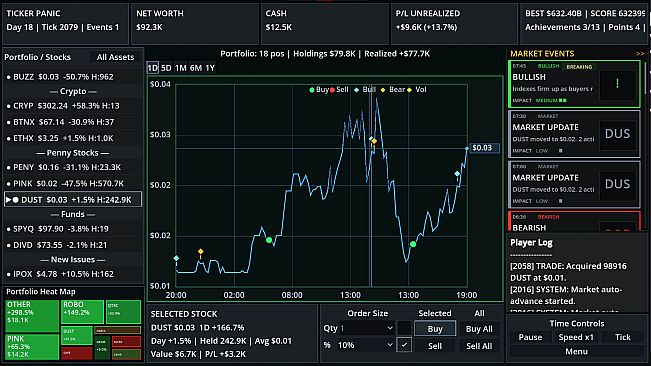Click the yellow bear marker near the chart peak
Viewport: 651px width, 366px height.
[374, 142]
